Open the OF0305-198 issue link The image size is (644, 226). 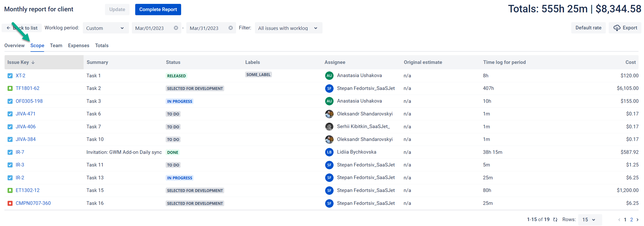tap(29, 101)
